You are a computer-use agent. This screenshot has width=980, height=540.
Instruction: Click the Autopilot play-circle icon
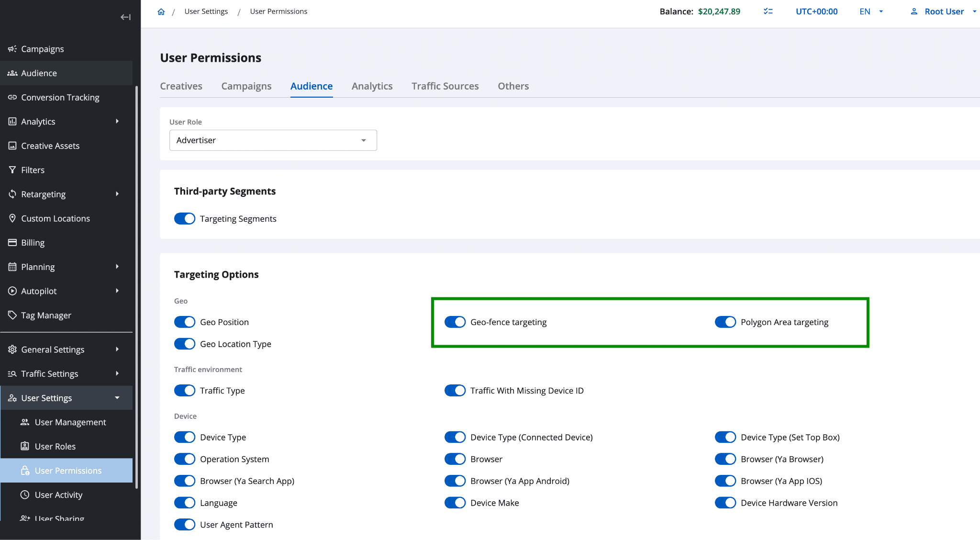click(x=12, y=291)
